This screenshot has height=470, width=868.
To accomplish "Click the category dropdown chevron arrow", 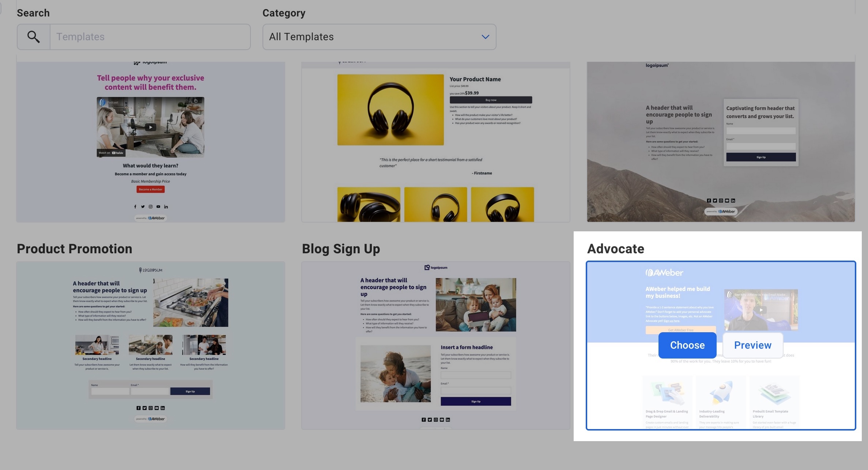I will tap(485, 37).
